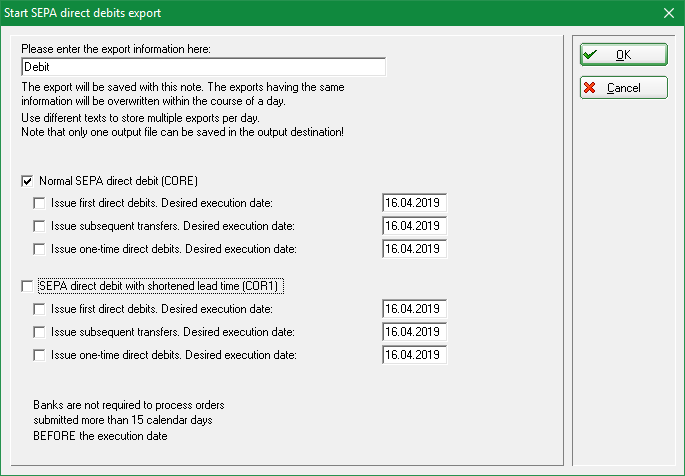
Task: Confirm export with the OK button
Action: pos(623,55)
